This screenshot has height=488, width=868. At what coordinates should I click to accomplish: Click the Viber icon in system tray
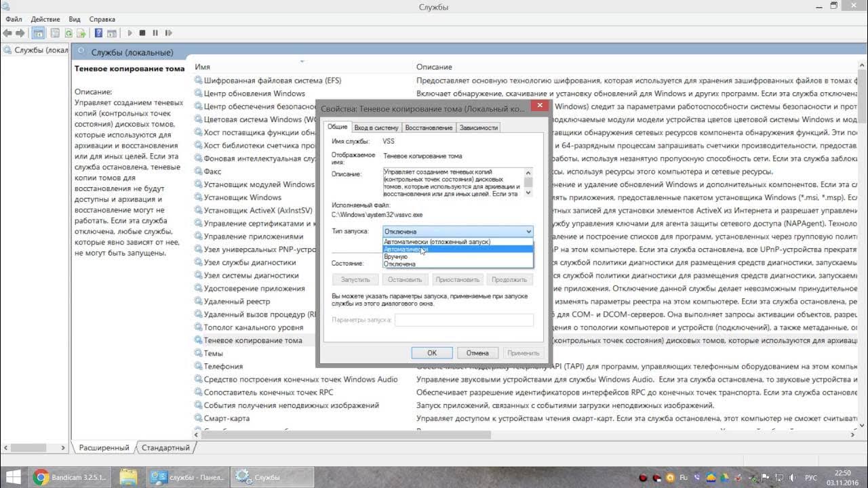pyautogui.click(x=697, y=478)
